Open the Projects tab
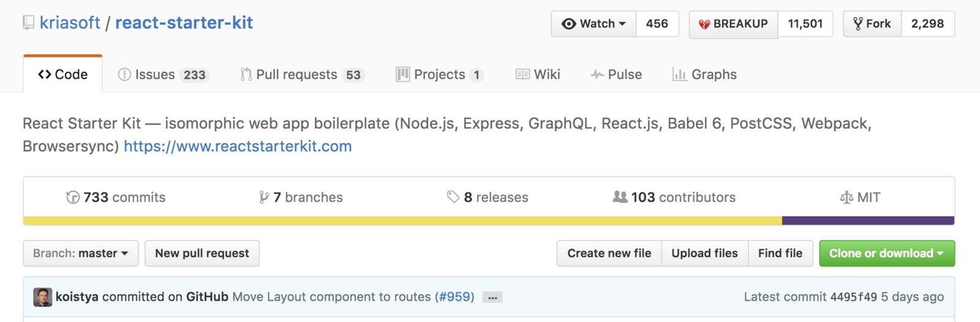The height and width of the screenshot is (322, 980). point(440,75)
